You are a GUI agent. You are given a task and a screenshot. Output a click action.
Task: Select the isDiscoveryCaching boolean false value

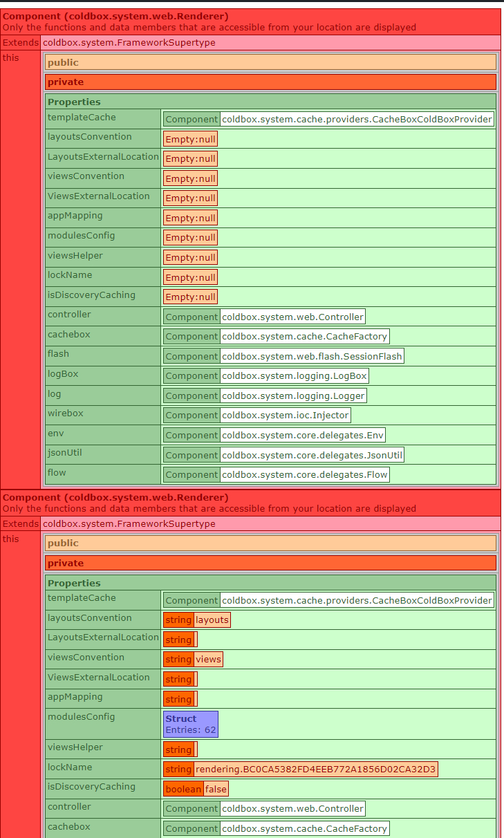(x=216, y=789)
